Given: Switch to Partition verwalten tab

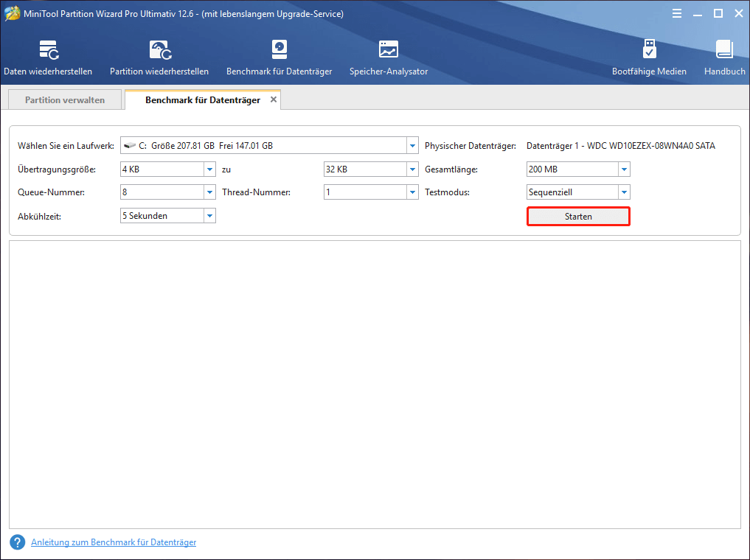Looking at the screenshot, I should pos(65,100).
